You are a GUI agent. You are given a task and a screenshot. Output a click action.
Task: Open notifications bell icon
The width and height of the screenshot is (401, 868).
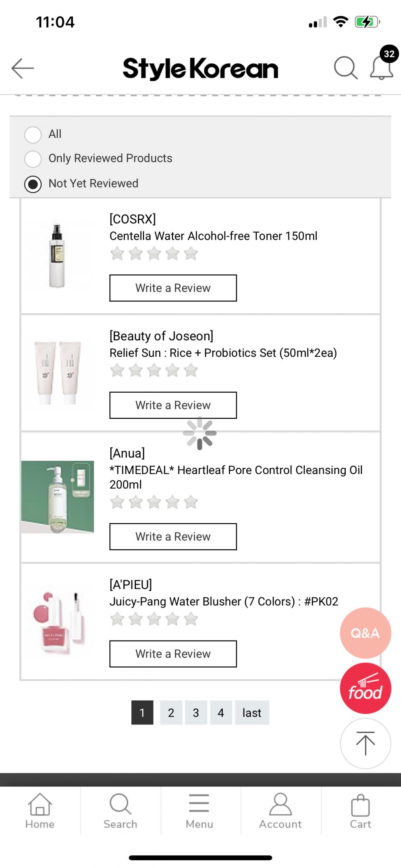(381, 68)
